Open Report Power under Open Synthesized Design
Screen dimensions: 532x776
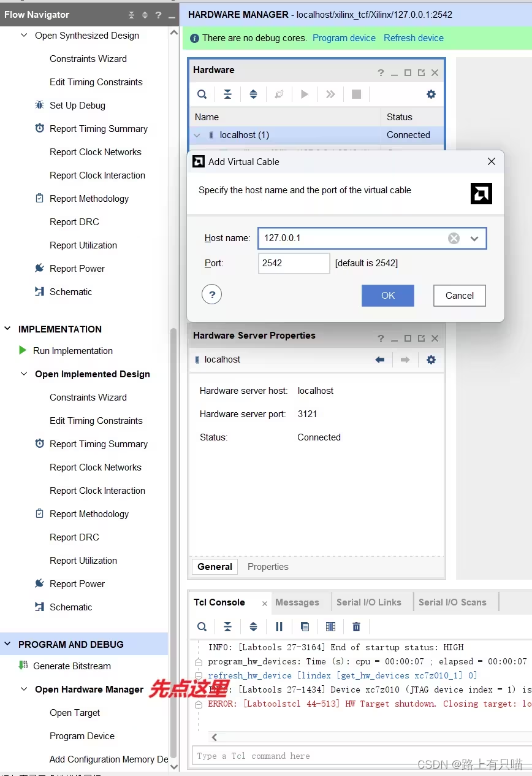click(77, 269)
